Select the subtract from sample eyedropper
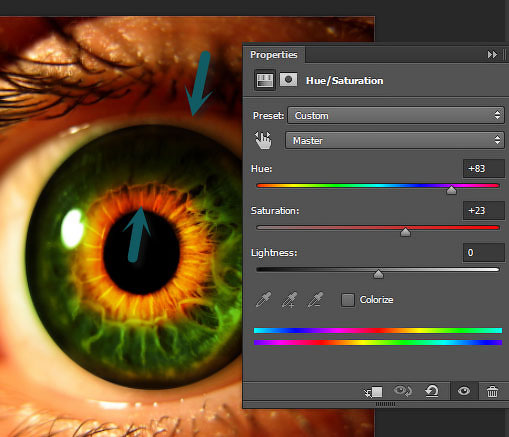This screenshot has width=509, height=437. (315, 299)
